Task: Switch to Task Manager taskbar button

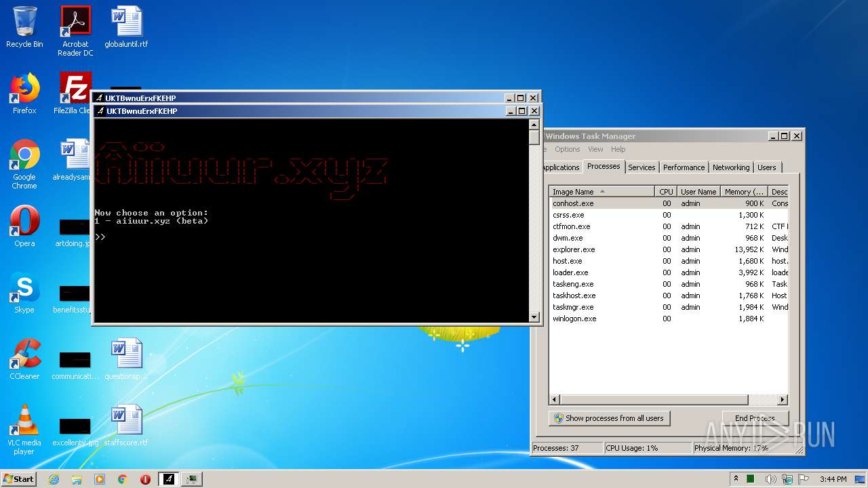Action: tap(192, 479)
